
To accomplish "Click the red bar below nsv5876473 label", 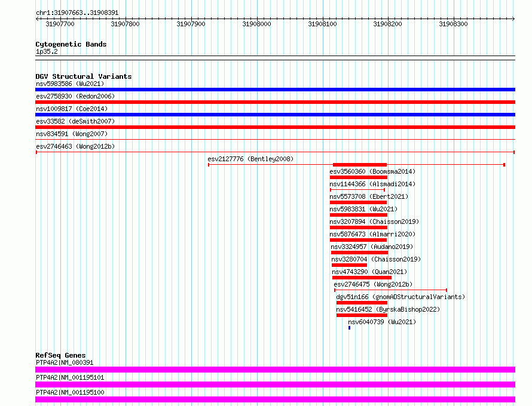I will pyautogui.click(x=358, y=240).
